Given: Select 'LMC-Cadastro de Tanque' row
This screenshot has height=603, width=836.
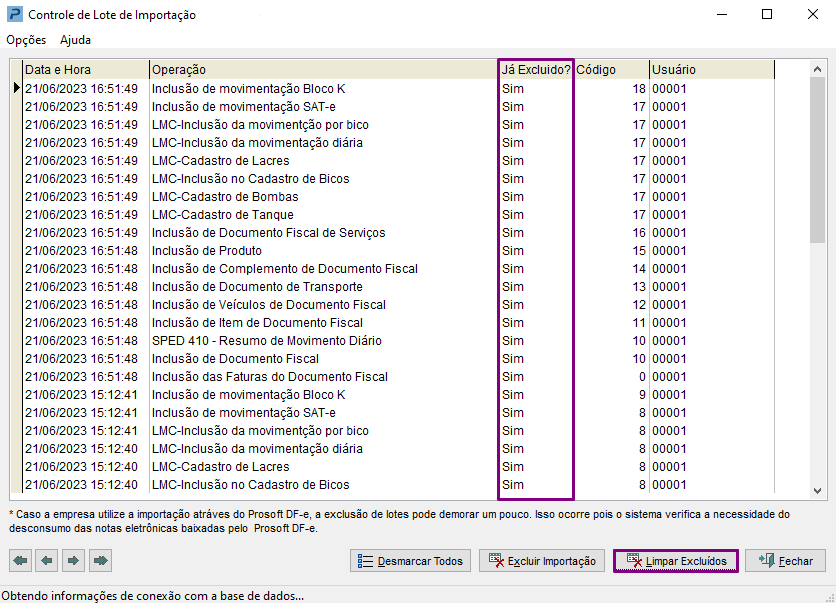Looking at the screenshot, I should coord(398,215).
